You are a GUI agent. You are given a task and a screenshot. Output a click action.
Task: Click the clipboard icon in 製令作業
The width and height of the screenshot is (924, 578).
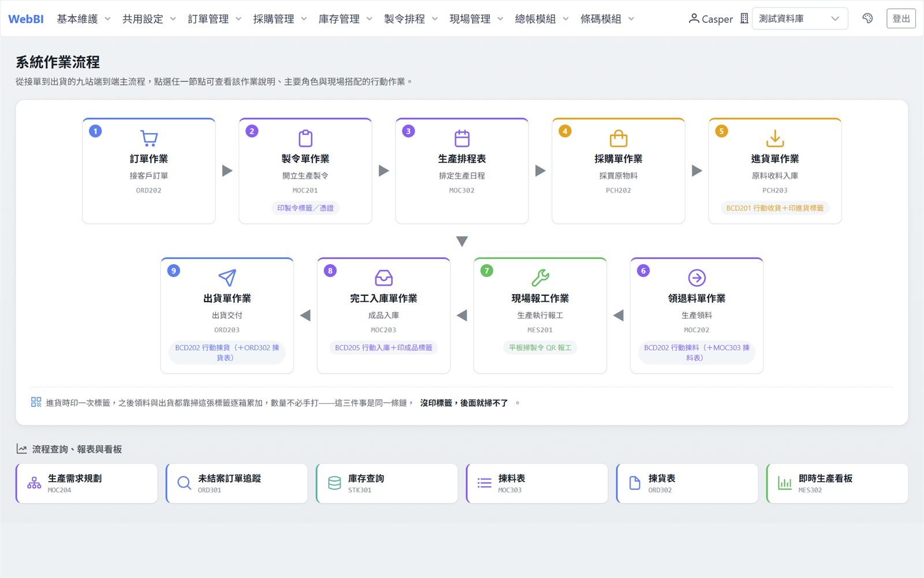point(305,139)
